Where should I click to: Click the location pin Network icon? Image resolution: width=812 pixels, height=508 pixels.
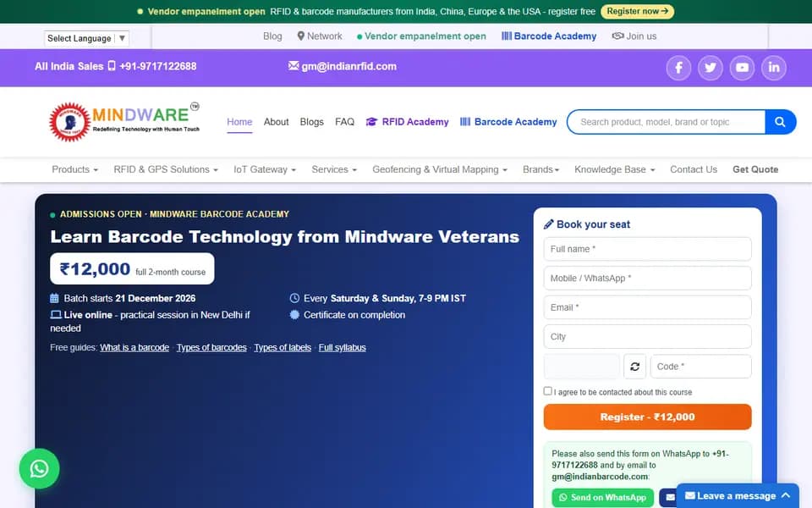pyautogui.click(x=301, y=36)
